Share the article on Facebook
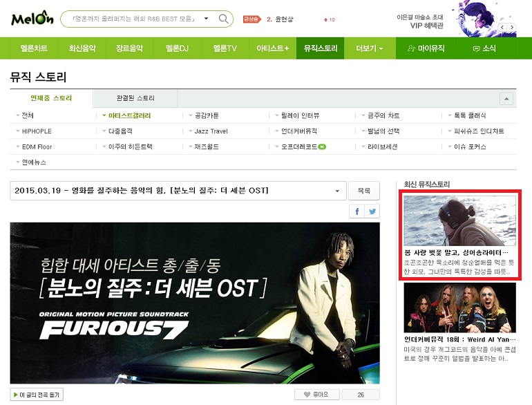 coord(357,211)
